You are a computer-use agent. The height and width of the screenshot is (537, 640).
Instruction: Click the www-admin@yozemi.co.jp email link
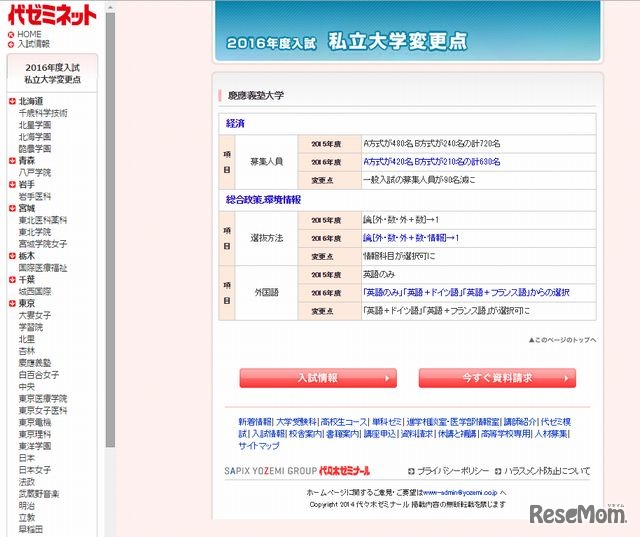[x=460, y=493]
